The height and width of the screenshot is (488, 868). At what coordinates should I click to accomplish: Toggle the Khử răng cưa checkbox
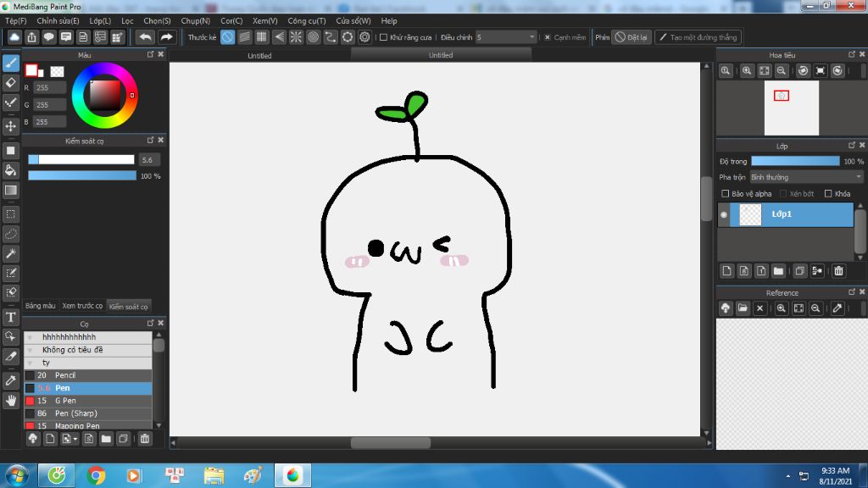click(383, 37)
